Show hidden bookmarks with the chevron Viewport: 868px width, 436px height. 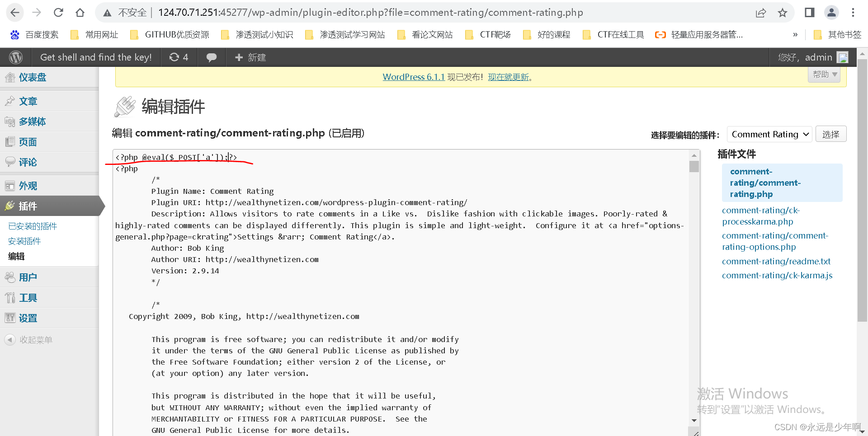[x=795, y=35]
